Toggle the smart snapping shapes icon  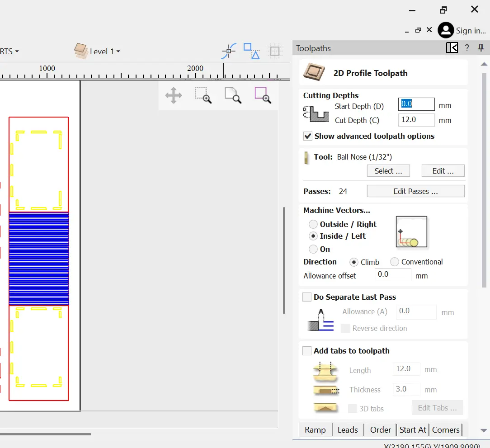point(252,51)
